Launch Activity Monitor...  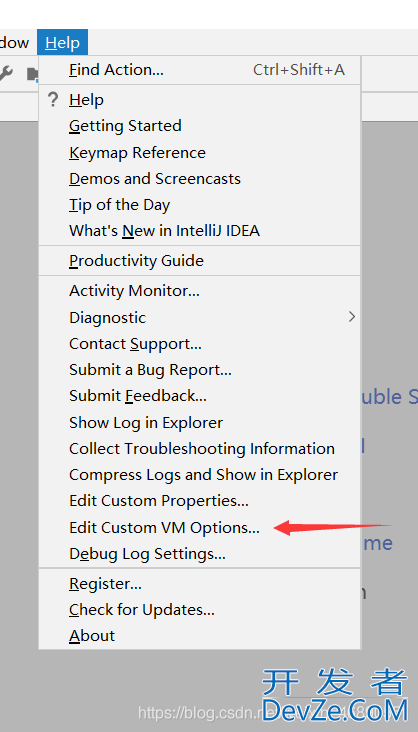pos(199,291)
